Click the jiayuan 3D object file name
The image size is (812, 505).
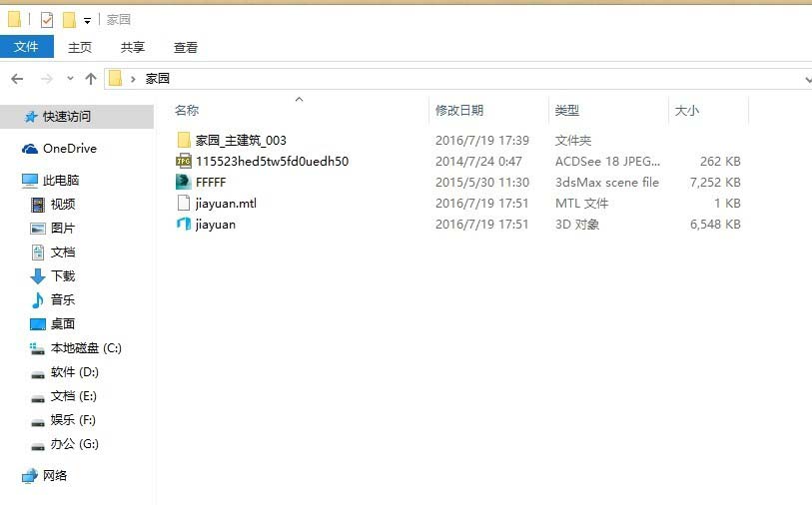click(x=216, y=225)
